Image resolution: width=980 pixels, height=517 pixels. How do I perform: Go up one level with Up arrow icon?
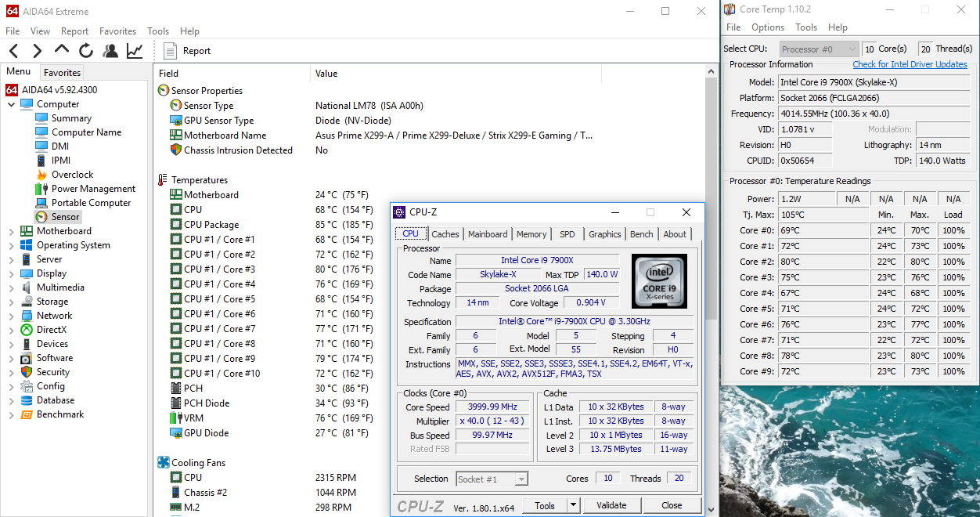coord(62,49)
